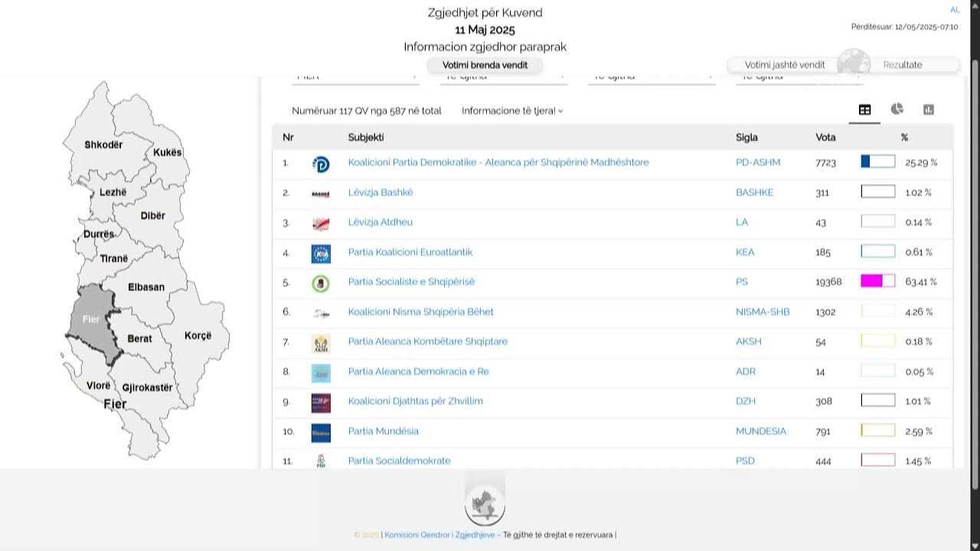Select Shkodër region on the map
This screenshot has width=980, height=551.
[x=103, y=145]
